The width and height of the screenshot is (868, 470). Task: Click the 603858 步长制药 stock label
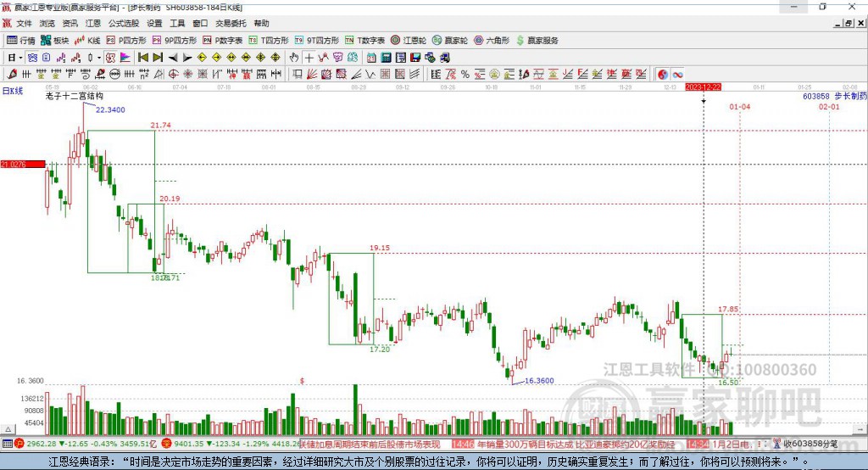pos(835,96)
